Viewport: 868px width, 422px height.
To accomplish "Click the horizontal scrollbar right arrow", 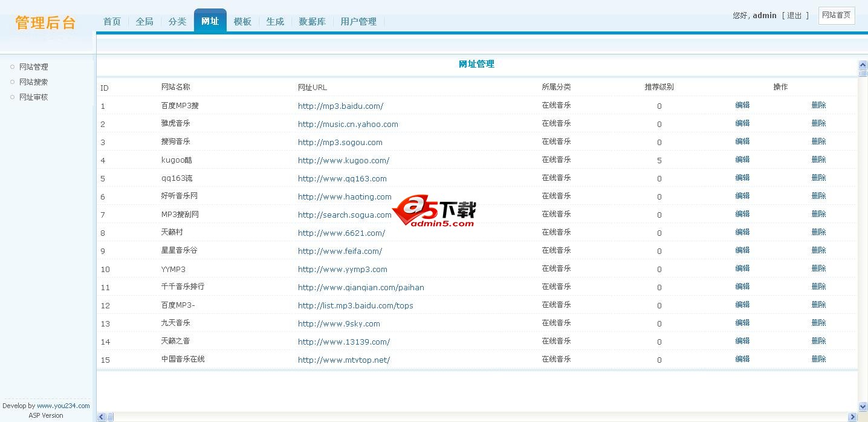I will (x=852, y=417).
